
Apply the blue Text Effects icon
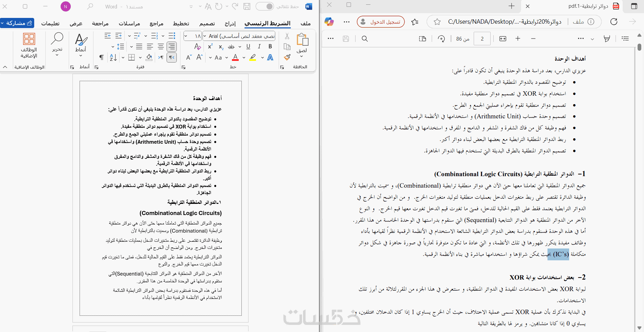pyautogui.click(x=270, y=57)
